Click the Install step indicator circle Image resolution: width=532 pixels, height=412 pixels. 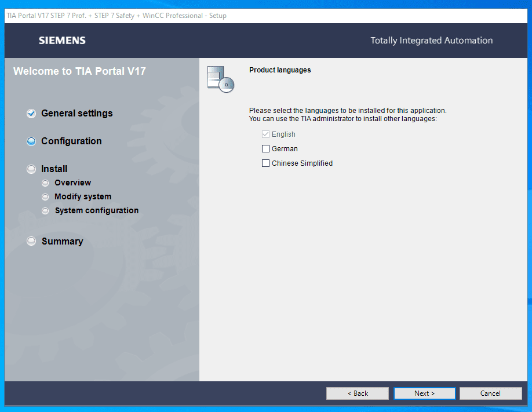[x=31, y=169]
